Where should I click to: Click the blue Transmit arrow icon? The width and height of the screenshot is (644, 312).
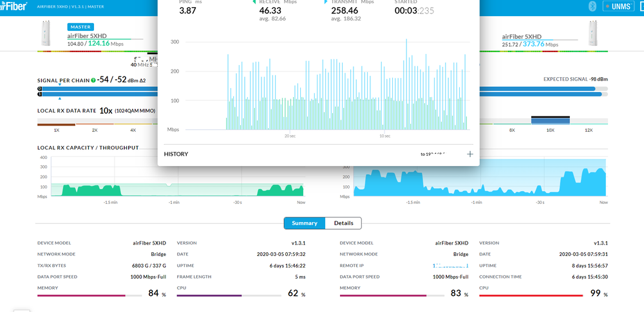coord(326,2)
